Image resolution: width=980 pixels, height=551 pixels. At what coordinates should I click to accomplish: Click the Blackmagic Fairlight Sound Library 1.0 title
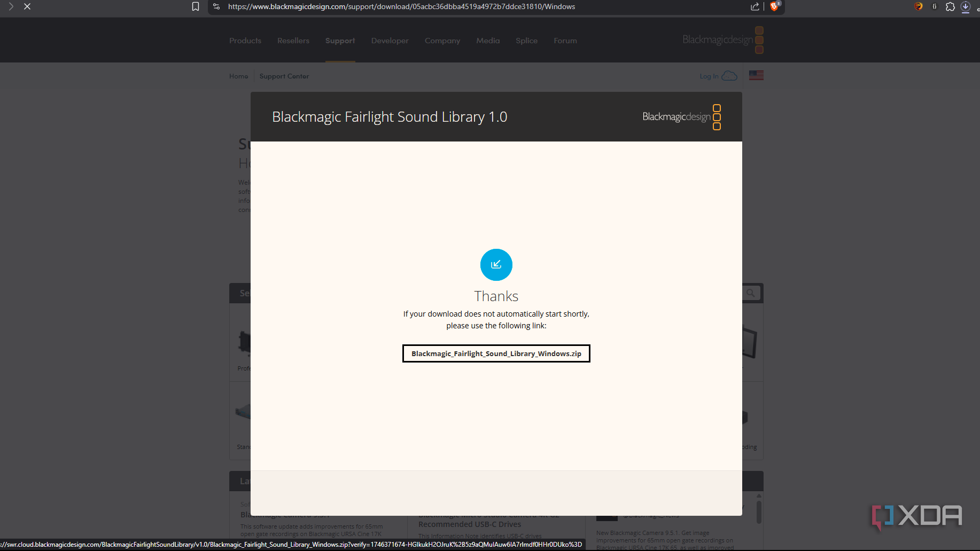pos(390,117)
